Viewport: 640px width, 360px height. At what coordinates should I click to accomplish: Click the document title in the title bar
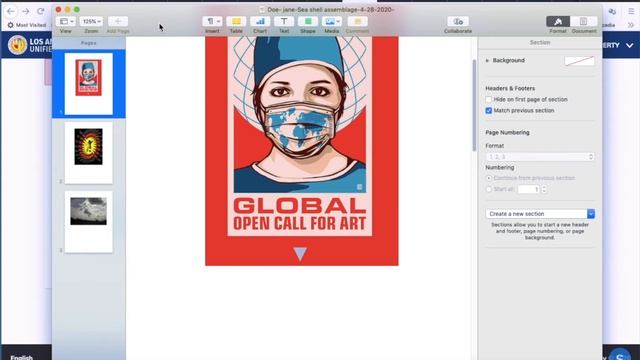331,9
